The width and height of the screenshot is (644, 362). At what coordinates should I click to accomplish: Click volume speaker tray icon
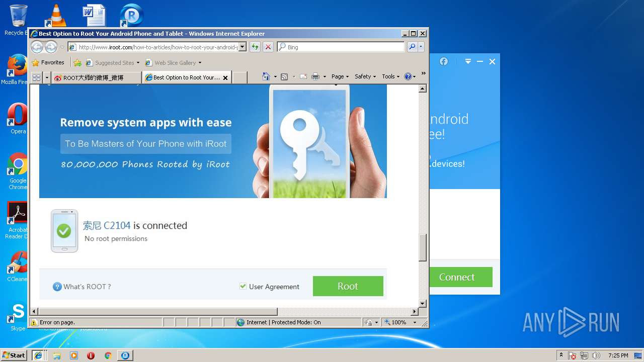pos(596,355)
